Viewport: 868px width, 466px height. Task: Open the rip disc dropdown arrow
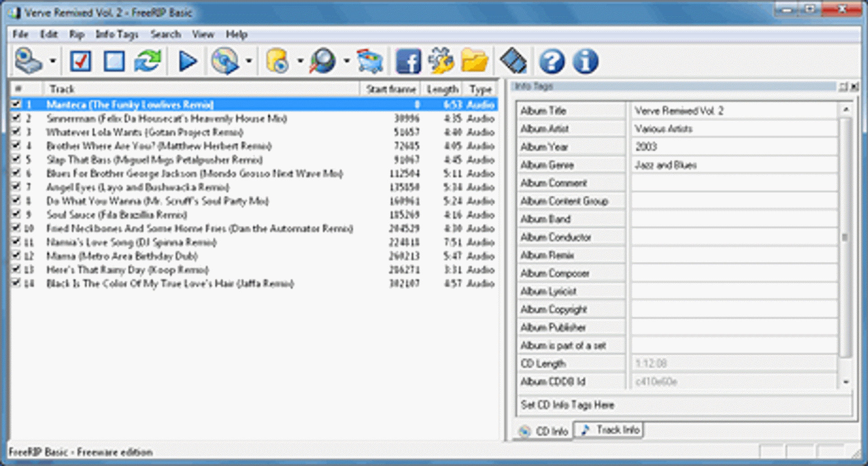coord(249,61)
